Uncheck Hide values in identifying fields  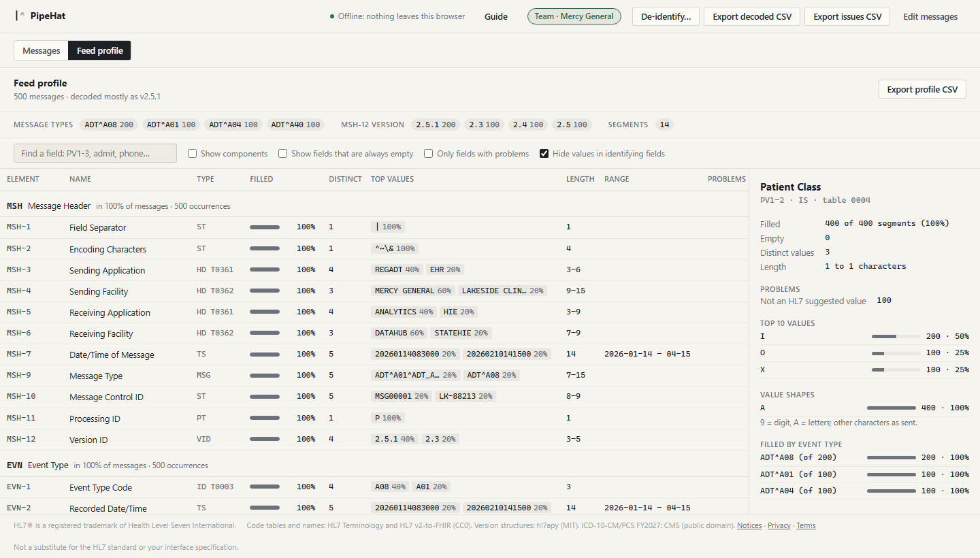tap(544, 154)
